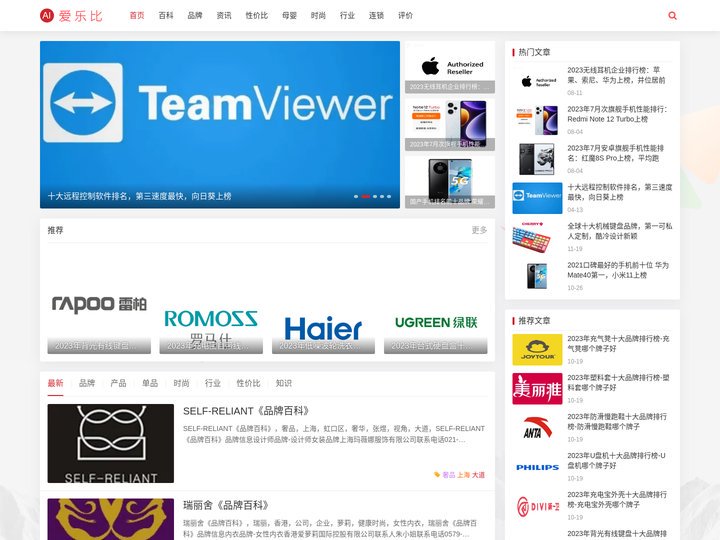Viewport: 720px width, 540px height.
Task: Open hot article 2023年7月安卓旗舰手机性能排名
Action: pos(616,153)
